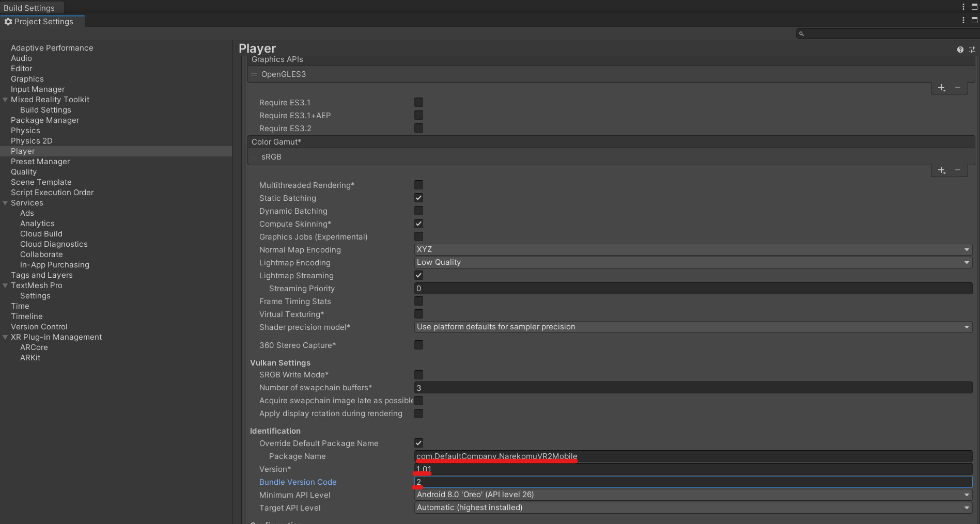Enable Require ES3.1+AEP checkbox
Viewport: 980px width, 524px height.
[x=418, y=115]
